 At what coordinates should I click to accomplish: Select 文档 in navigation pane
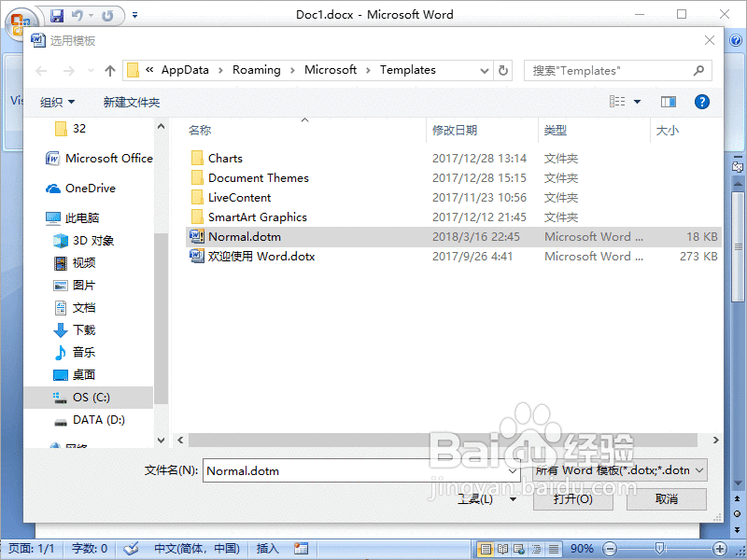pyautogui.click(x=75, y=308)
